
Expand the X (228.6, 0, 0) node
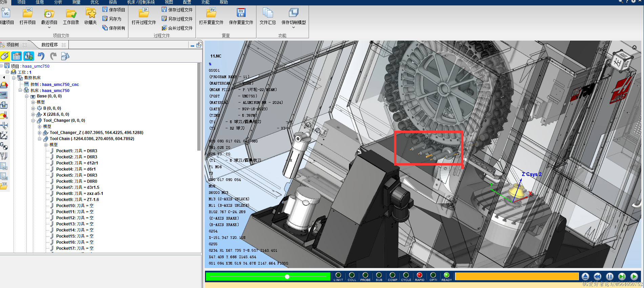click(x=33, y=114)
